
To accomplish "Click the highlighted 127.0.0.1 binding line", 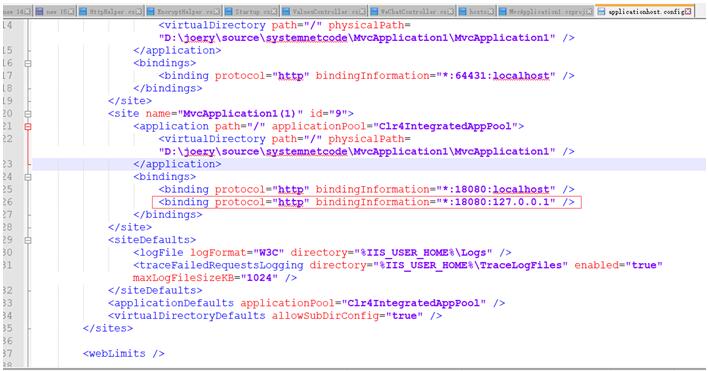I will click(x=367, y=202).
